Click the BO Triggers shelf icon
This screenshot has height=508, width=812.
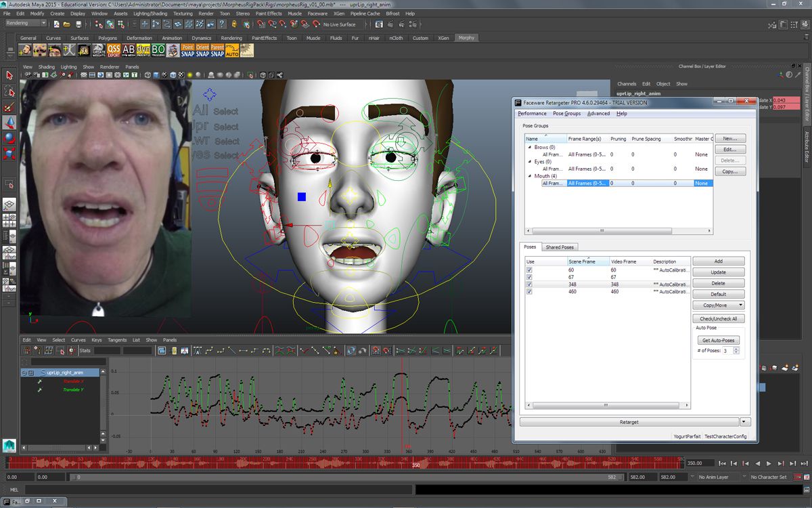(x=158, y=51)
